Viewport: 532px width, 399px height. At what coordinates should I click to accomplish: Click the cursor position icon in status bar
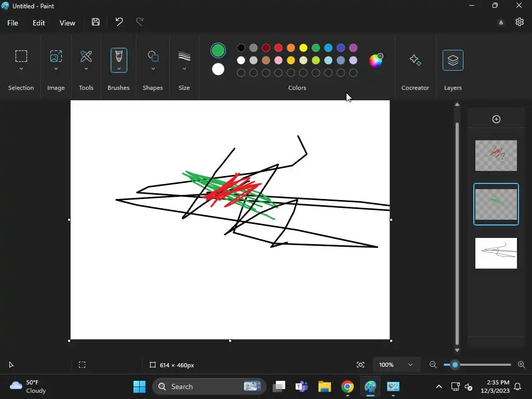11,365
